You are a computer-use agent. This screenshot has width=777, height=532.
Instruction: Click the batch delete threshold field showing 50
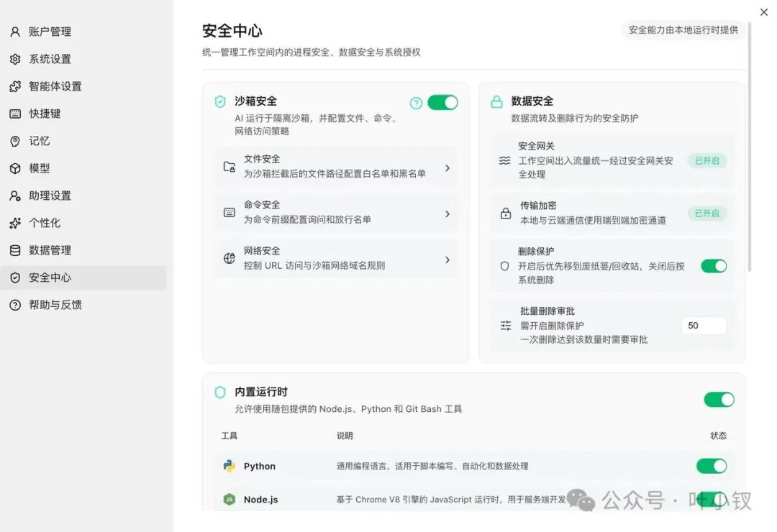coord(704,326)
